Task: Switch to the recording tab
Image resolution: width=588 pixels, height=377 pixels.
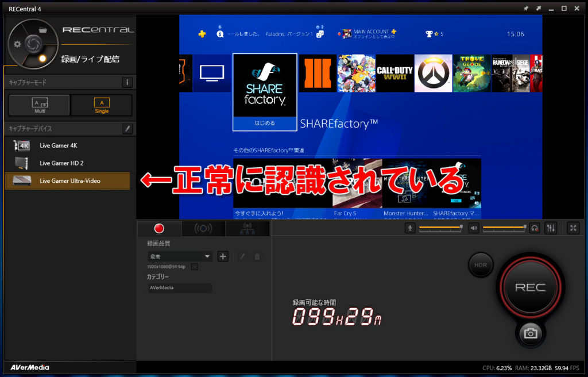Action: click(159, 228)
